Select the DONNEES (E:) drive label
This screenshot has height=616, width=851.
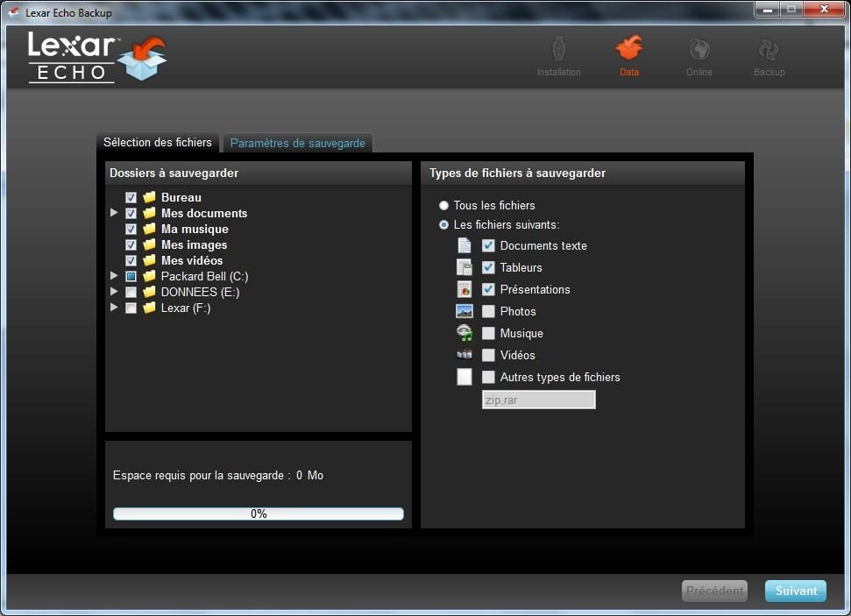201,292
